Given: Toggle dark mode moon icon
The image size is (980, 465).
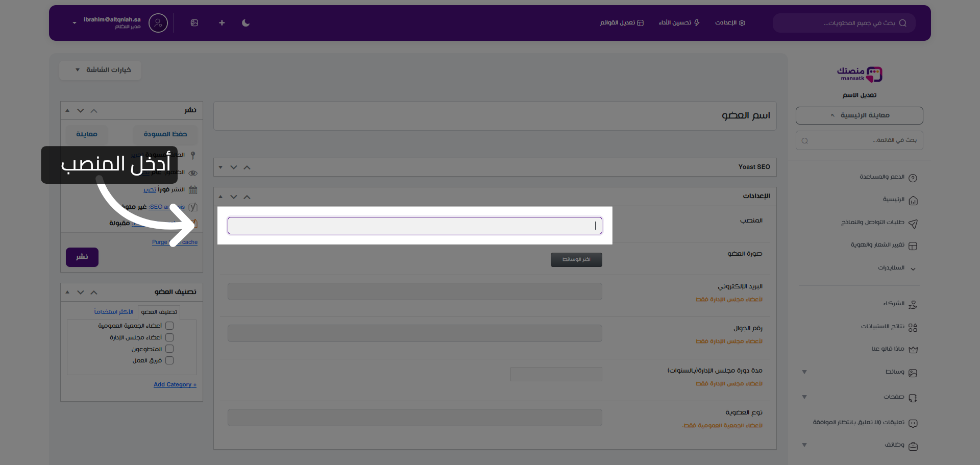Looking at the screenshot, I should click(246, 23).
